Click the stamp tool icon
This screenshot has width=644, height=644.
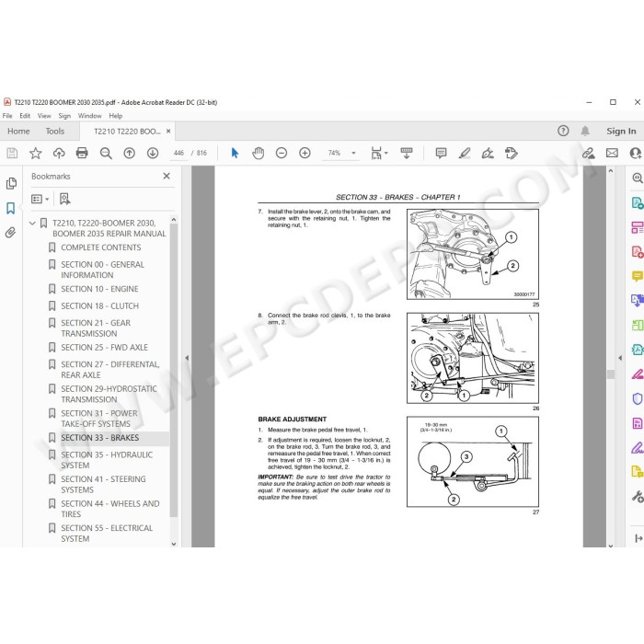[x=512, y=154]
